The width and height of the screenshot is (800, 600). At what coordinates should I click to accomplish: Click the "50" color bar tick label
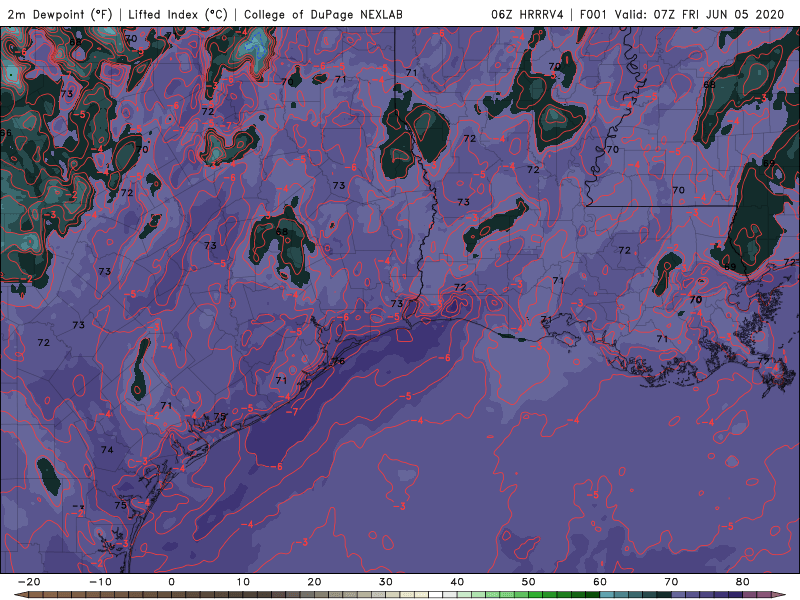pos(529,582)
